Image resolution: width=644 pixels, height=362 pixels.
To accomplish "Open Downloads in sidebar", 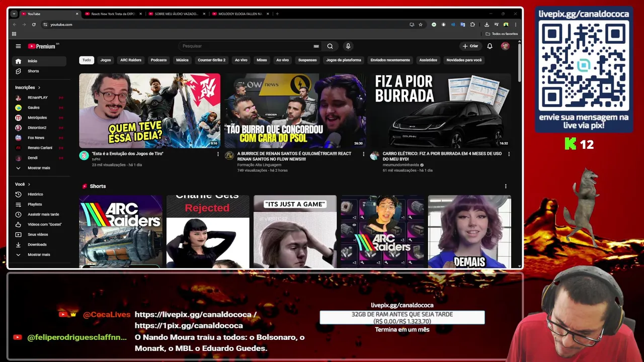I will (39, 244).
